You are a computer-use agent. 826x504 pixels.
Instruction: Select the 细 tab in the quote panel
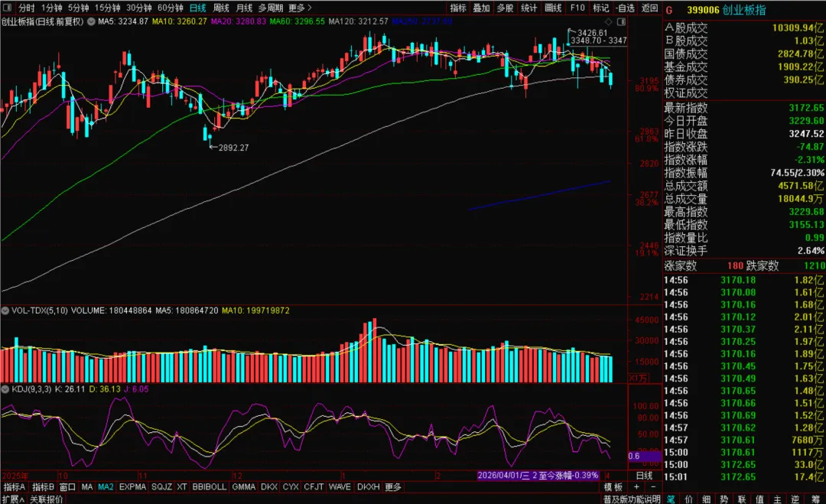click(x=707, y=499)
